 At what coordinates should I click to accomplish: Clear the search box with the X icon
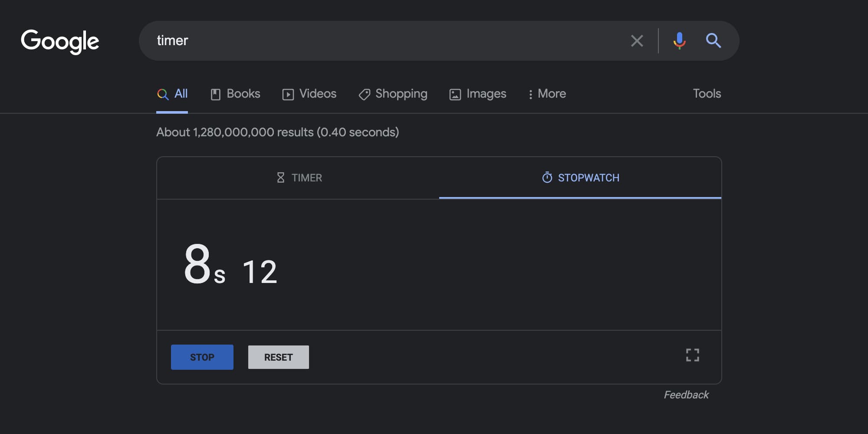(x=637, y=41)
